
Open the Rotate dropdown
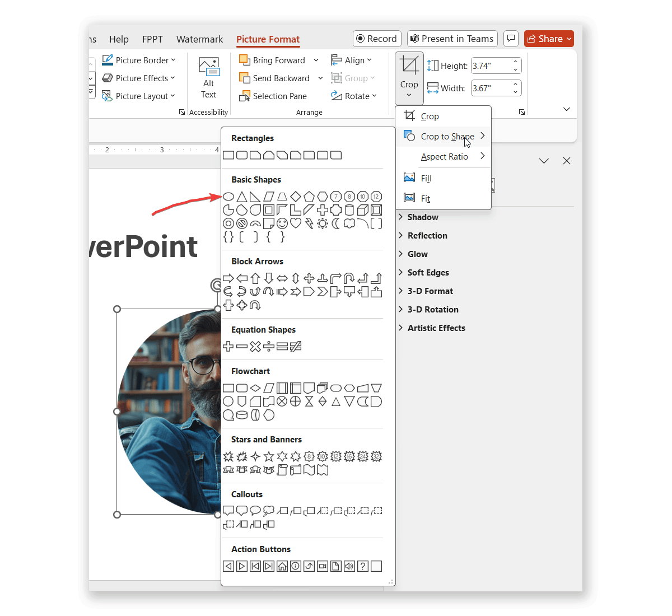pos(355,96)
